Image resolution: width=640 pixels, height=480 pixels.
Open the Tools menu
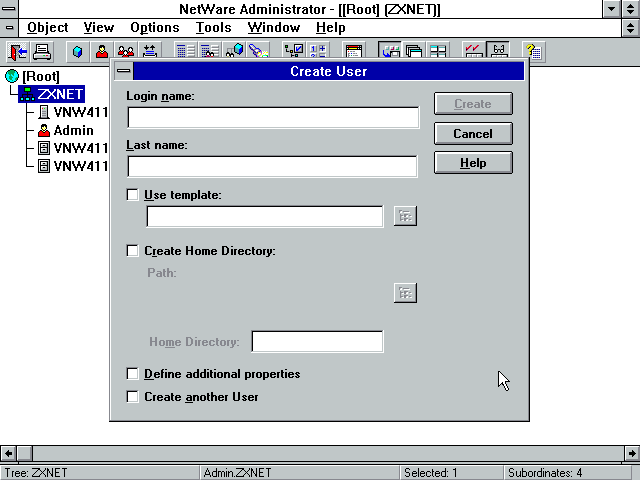pos(213,27)
